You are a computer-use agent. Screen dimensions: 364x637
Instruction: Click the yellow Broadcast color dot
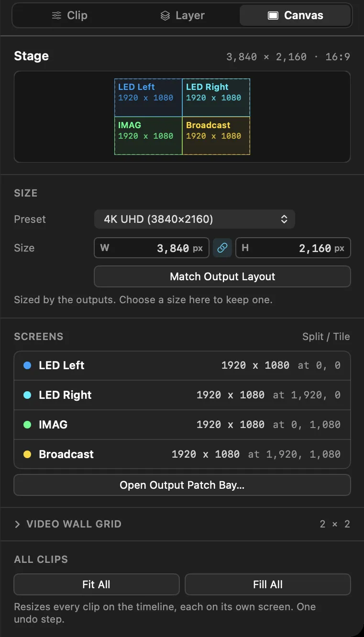point(27,454)
